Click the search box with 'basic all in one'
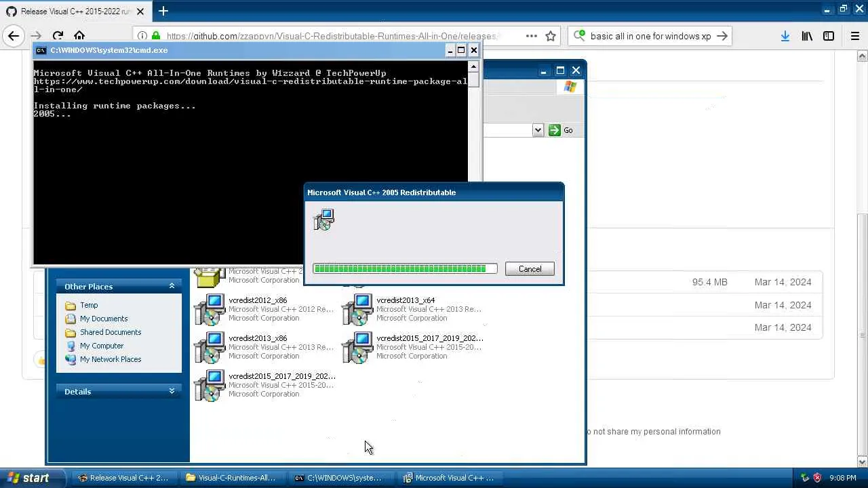This screenshot has height=488, width=868. (x=650, y=36)
